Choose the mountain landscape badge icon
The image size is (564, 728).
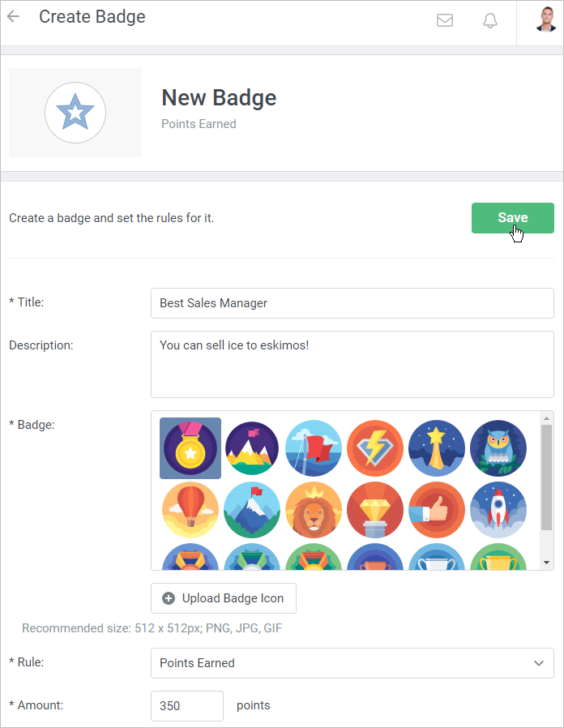(x=251, y=448)
